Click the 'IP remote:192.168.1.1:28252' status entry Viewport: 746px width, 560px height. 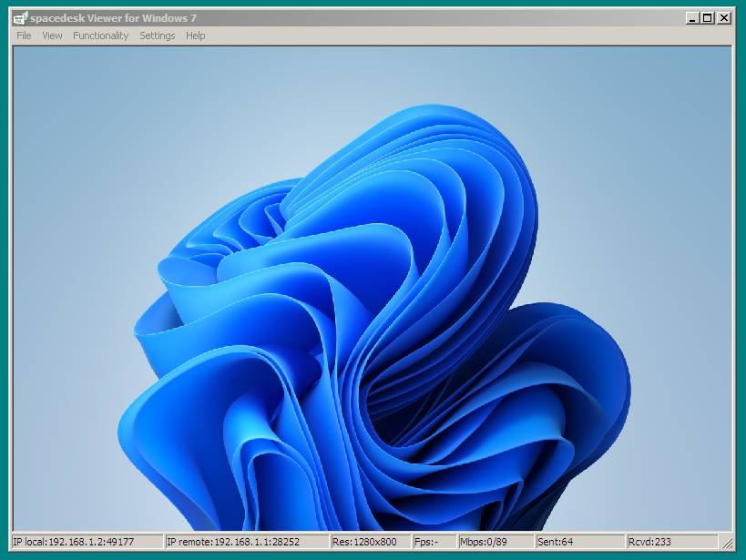point(247,542)
